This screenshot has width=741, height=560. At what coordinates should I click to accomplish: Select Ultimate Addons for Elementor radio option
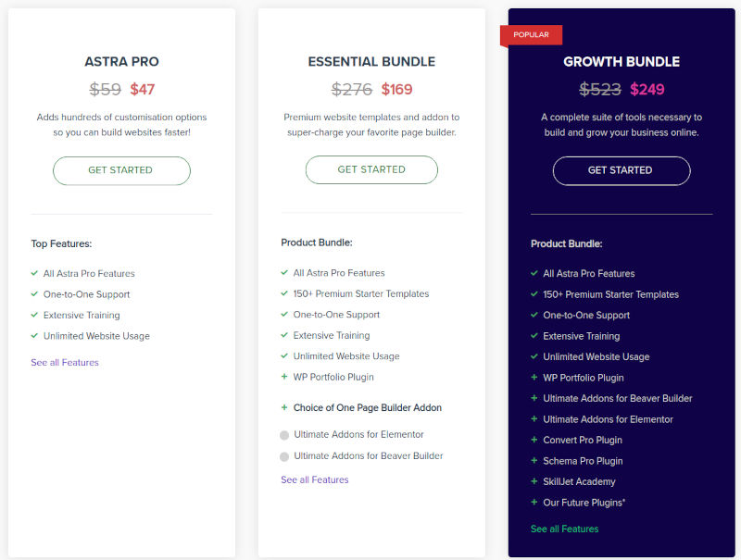[x=284, y=435]
